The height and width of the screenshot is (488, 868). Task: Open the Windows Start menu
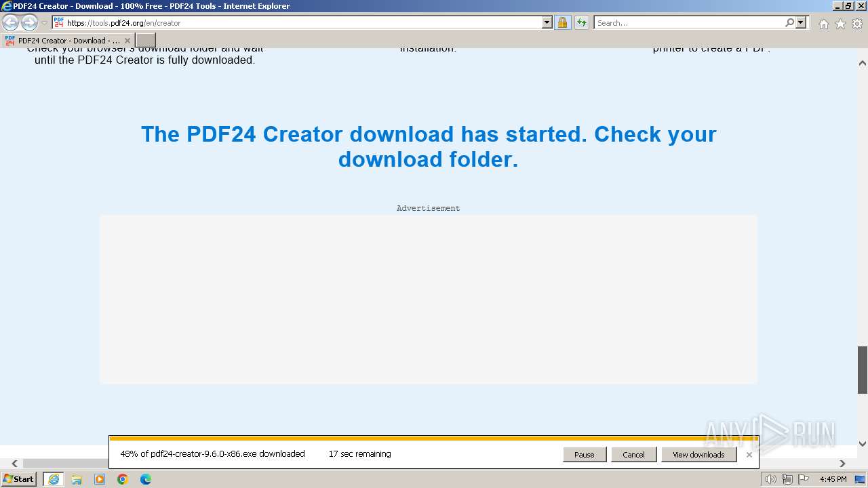click(19, 479)
